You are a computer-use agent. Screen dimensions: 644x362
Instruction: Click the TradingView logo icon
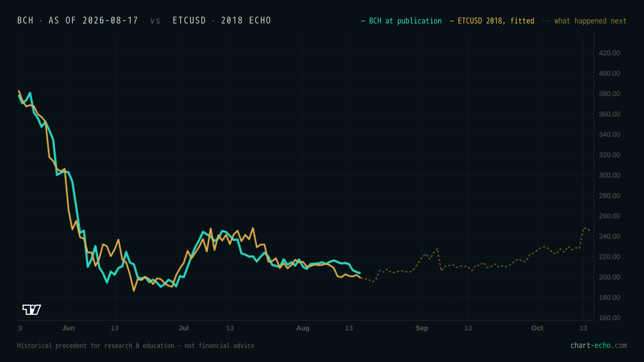(x=32, y=309)
